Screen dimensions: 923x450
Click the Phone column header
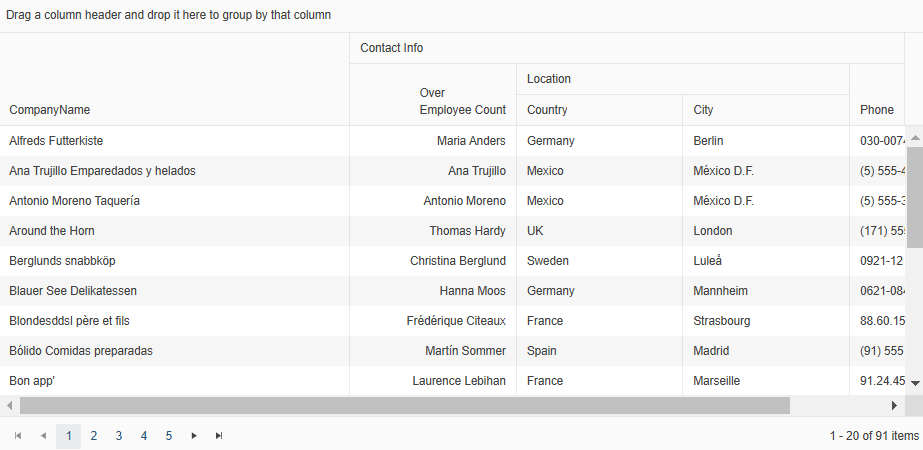(876, 110)
